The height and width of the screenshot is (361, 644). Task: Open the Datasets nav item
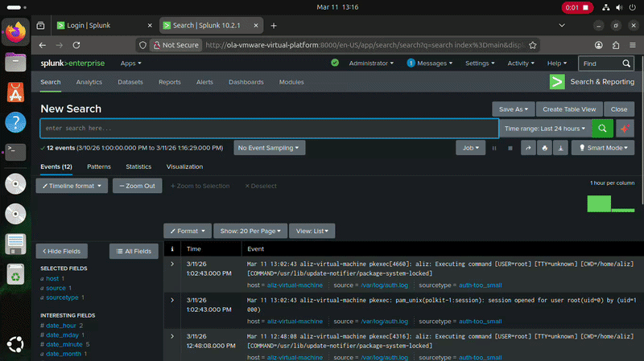pyautogui.click(x=130, y=82)
